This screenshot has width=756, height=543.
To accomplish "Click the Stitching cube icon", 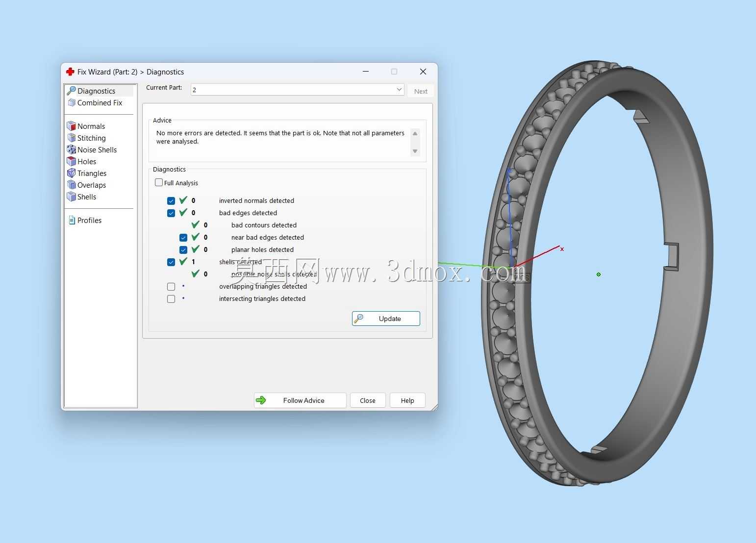I will 72,138.
